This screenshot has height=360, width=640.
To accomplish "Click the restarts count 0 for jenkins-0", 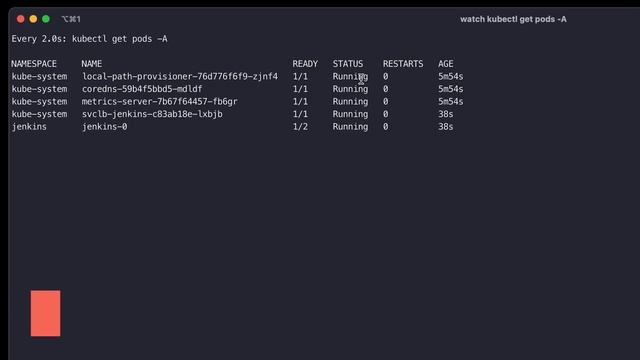I will coord(385,127).
